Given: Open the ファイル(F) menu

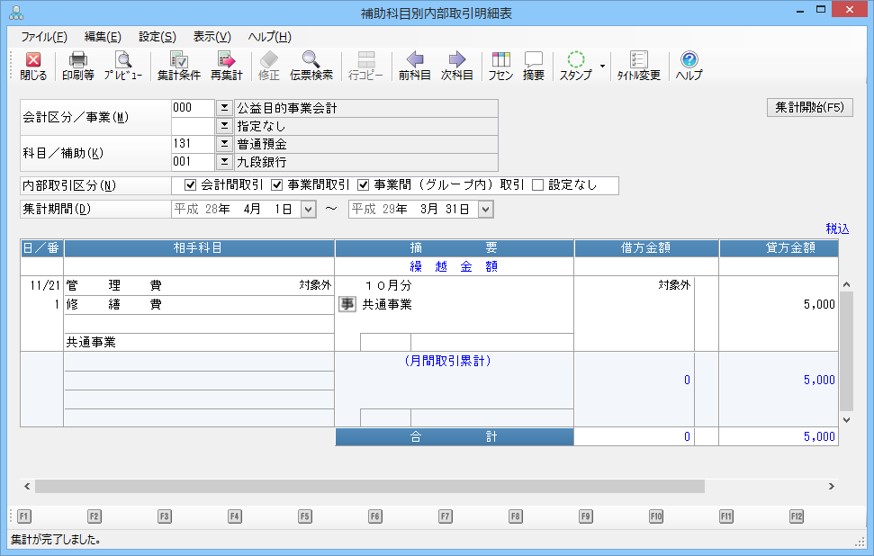Looking at the screenshot, I should (x=44, y=37).
